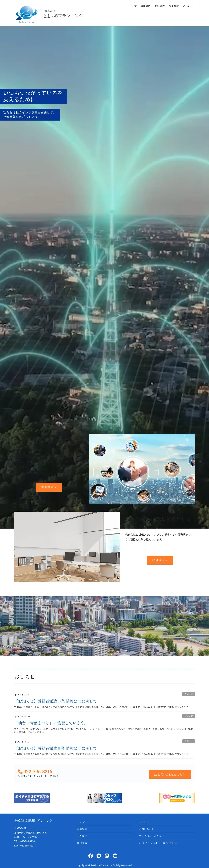The width and height of the screenshot is (209, 868).
Task: Open the 2024年6月1日 労働者派遣事業 notice
Action: click(56, 748)
